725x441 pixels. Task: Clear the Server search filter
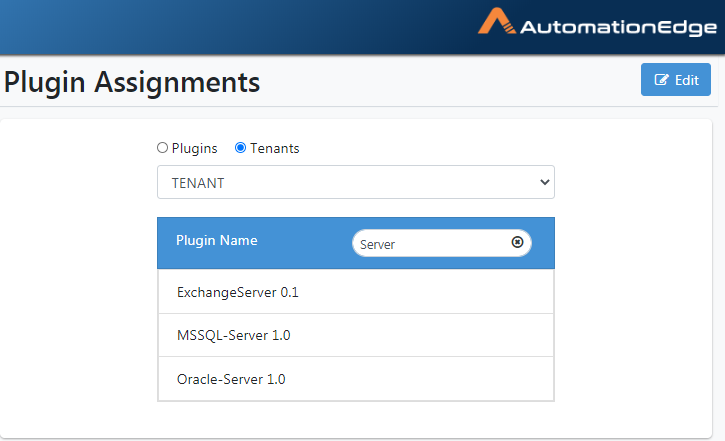click(x=517, y=242)
